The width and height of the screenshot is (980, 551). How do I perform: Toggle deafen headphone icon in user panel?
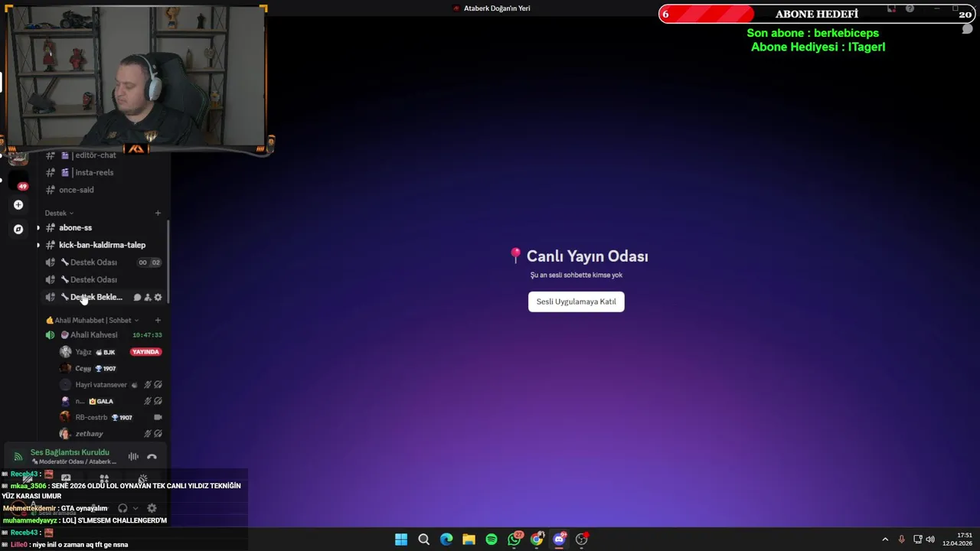(x=122, y=508)
